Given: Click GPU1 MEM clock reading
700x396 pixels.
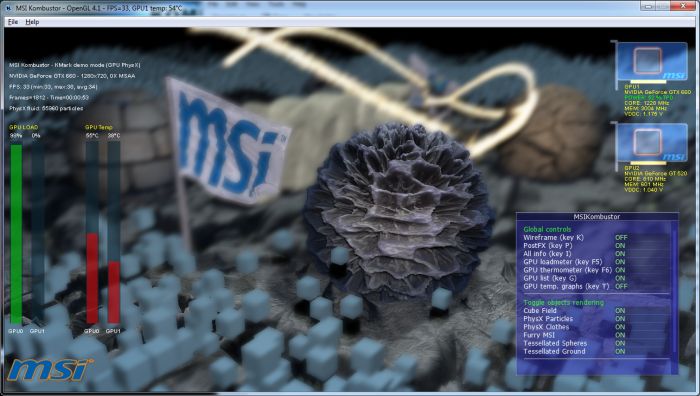Looking at the screenshot, I should tap(646, 108).
